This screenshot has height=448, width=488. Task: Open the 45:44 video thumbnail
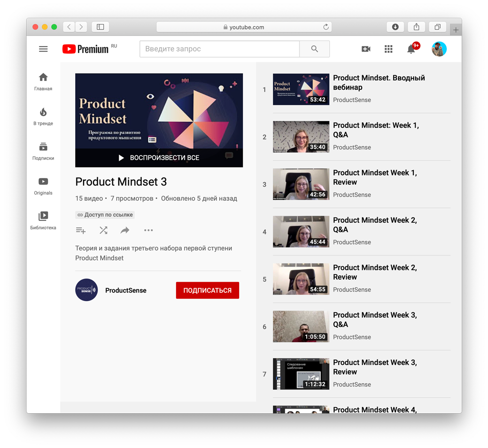(x=301, y=232)
